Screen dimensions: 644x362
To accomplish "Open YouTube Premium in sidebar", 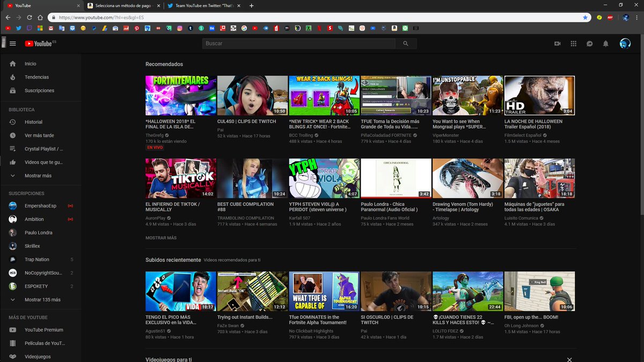I will pyautogui.click(x=41, y=330).
